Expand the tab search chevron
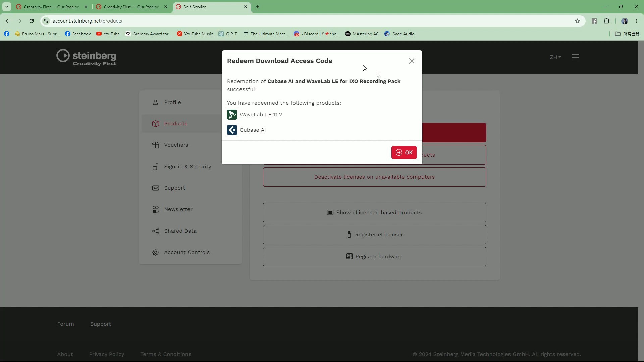Image resolution: width=644 pixels, height=362 pixels. [x=6, y=7]
